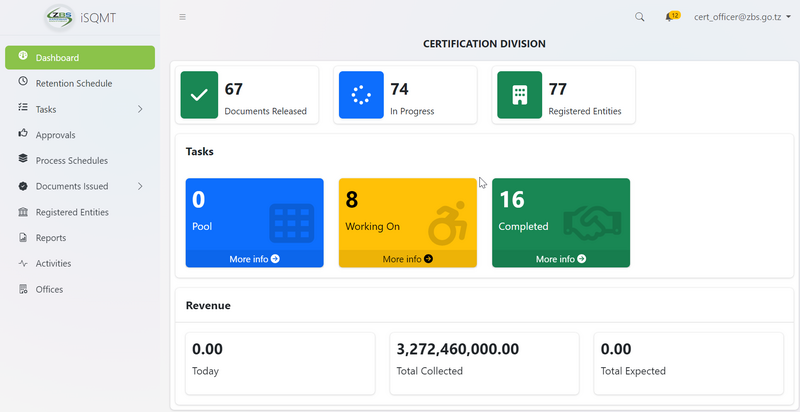
Task: Click the blue In Progress spinner icon
Action: point(361,95)
